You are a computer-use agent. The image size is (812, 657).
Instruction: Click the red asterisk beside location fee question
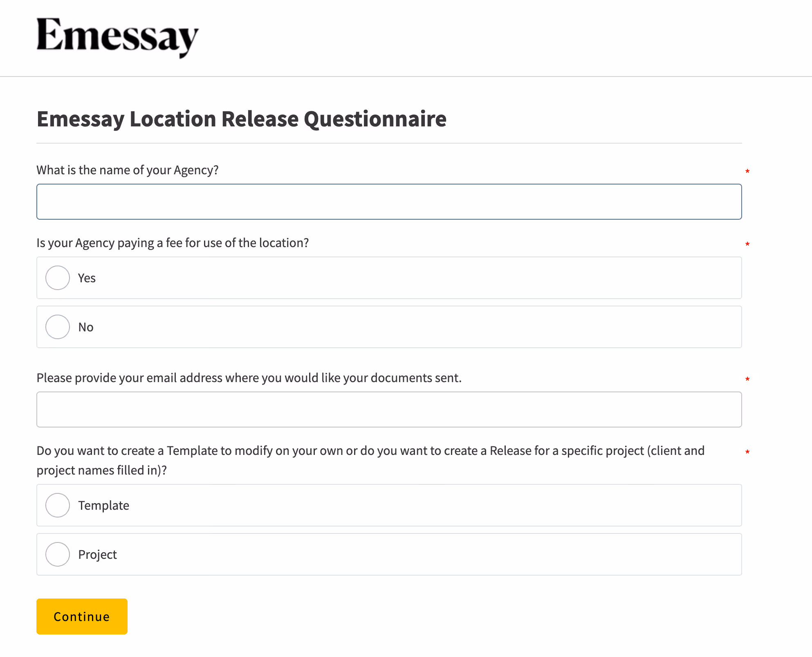pyautogui.click(x=747, y=244)
